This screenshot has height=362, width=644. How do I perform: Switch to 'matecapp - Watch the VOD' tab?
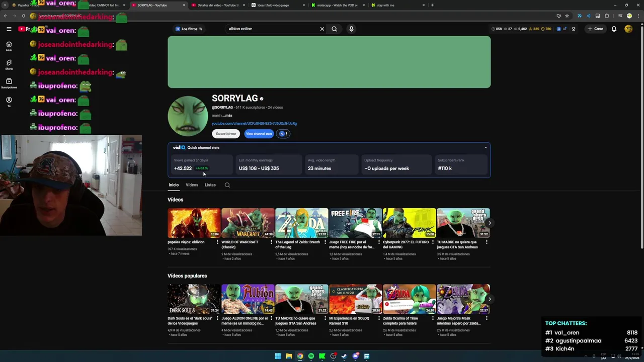pyautogui.click(x=337, y=5)
